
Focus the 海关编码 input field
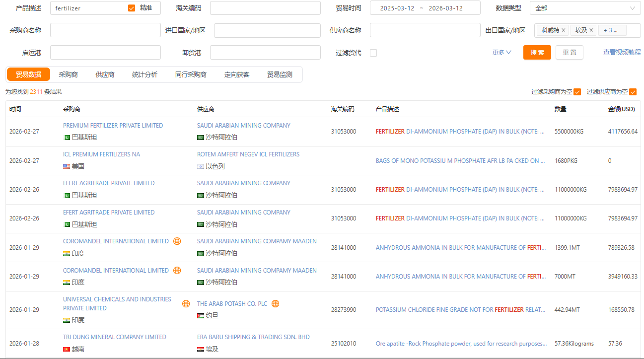point(265,8)
